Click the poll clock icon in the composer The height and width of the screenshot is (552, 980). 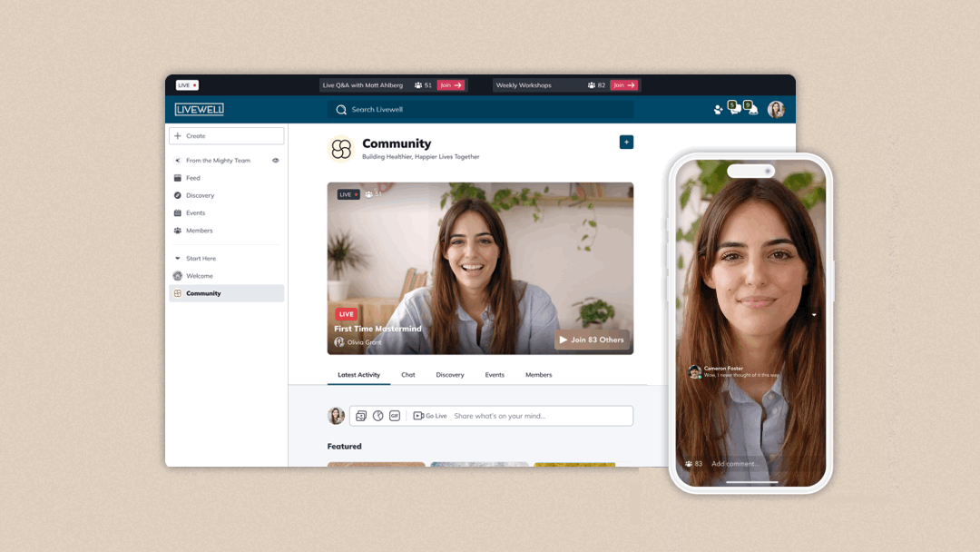tap(378, 416)
